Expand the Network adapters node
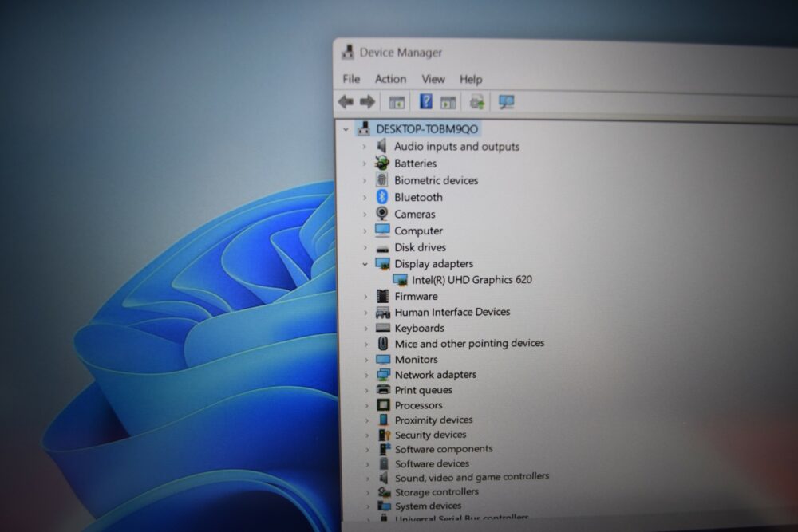The image size is (798, 532). tap(366, 376)
